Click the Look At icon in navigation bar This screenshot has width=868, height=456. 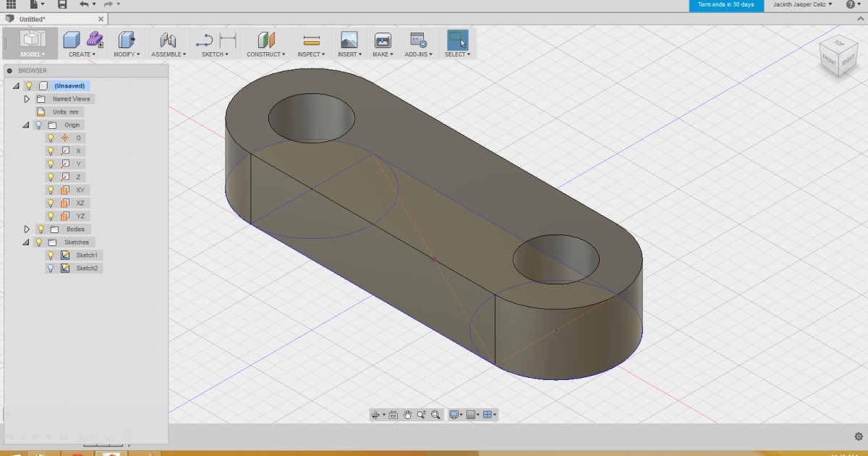pyautogui.click(x=393, y=415)
